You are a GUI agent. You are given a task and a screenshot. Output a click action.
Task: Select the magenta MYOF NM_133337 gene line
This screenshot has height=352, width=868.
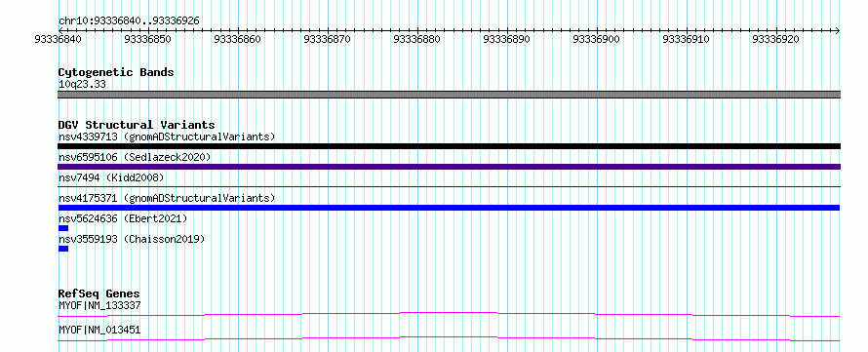click(x=449, y=314)
